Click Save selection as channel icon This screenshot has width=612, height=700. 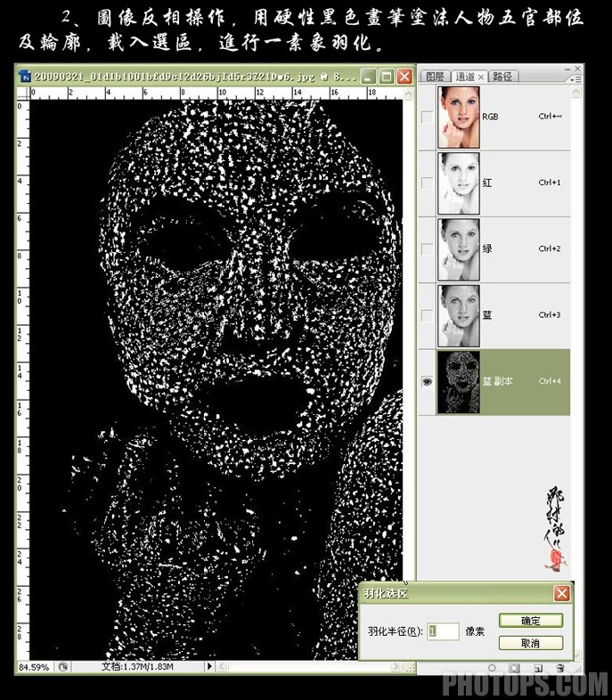coord(515,668)
